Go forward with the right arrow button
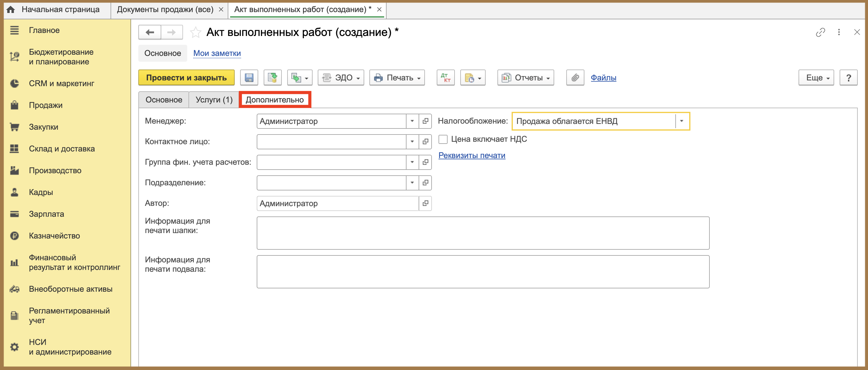 tap(172, 32)
